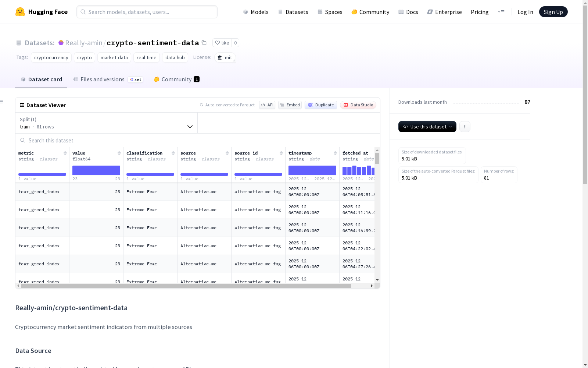The image size is (588, 368).
Task: Focus the search models and datasets field
Action: pos(147,12)
